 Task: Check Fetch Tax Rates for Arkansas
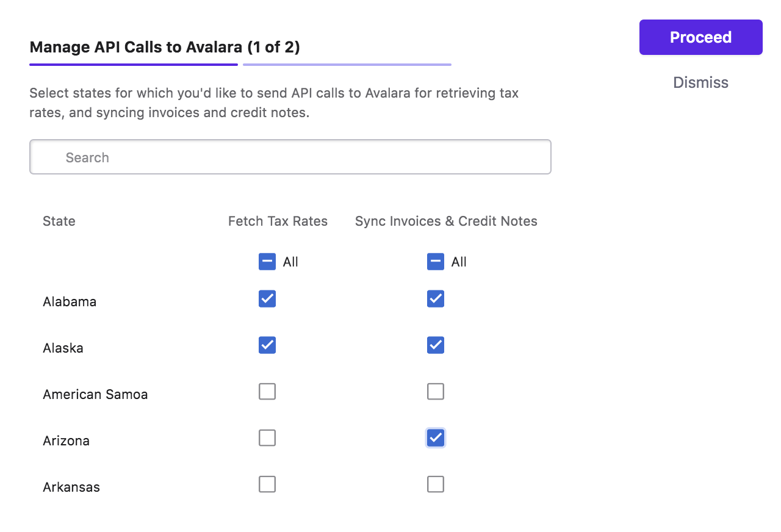point(267,484)
